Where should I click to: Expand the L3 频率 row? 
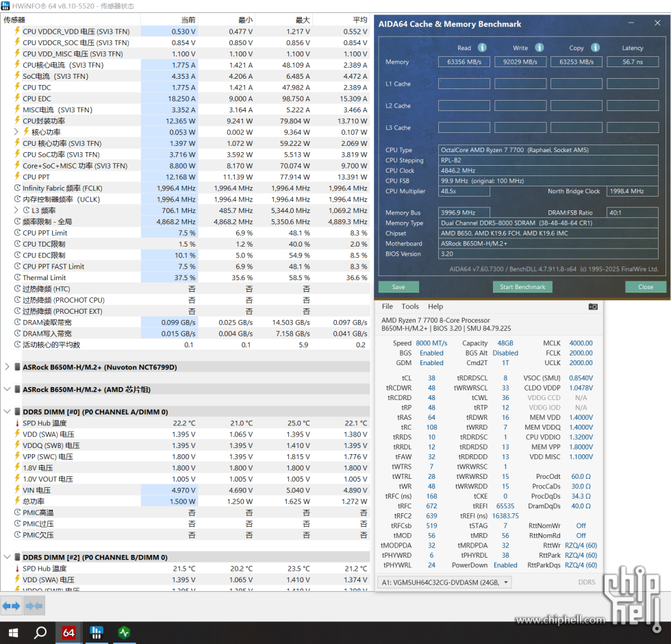pos(16,210)
